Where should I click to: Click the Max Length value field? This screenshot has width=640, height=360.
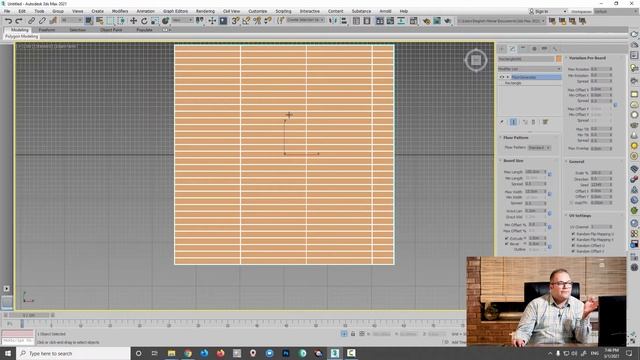click(534, 171)
